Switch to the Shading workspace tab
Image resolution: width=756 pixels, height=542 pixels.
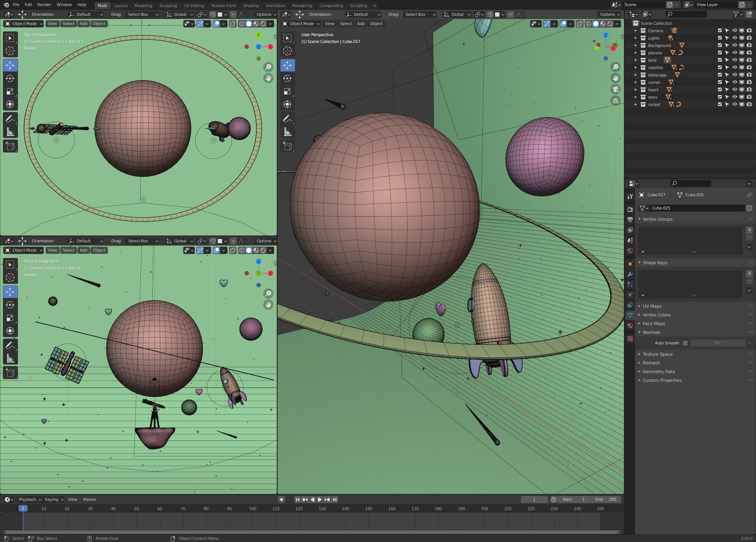(x=251, y=5)
